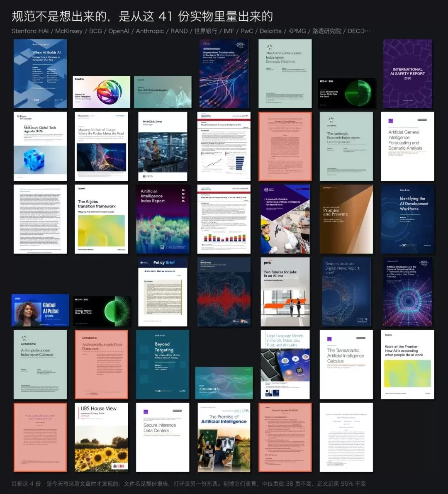Click the bottom footnote about the 4 red-framed files
This screenshot has width=448, height=494.
click(189, 484)
